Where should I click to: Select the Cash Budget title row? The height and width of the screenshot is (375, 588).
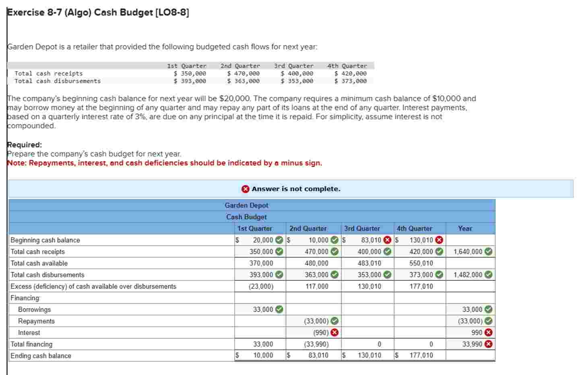tap(246, 216)
